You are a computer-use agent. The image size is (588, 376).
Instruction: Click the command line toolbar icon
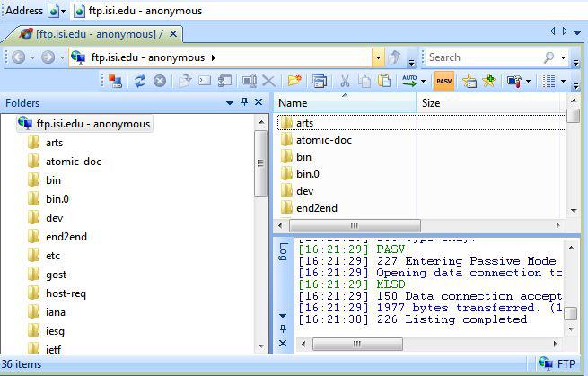point(205,81)
